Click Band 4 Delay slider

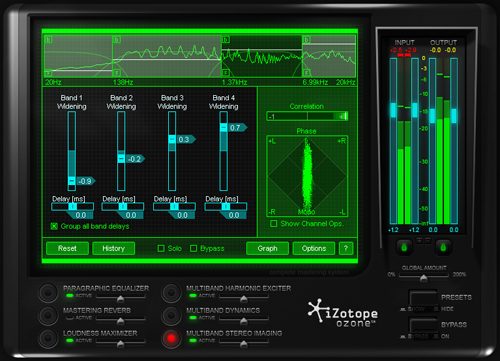pos(226,207)
